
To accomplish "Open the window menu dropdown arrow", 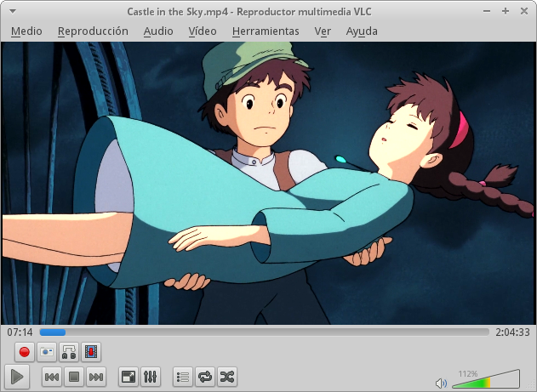I will 12,11.
